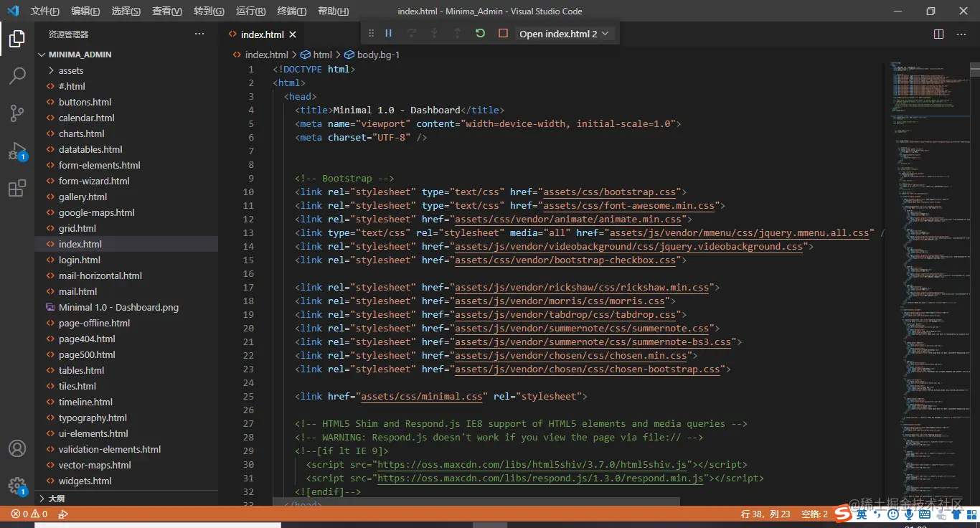Split the editor to the right
The image size is (980, 528).
(938, 34)
